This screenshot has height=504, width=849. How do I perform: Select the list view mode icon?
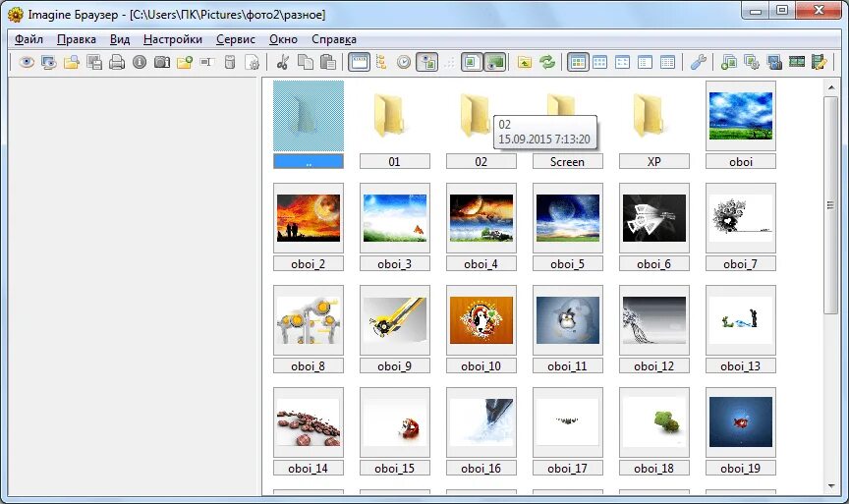(645, 63)
